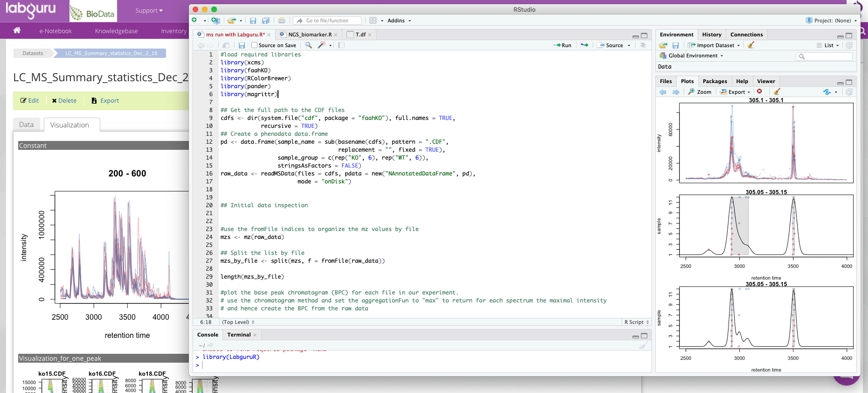The width and height of the screenshot is (868, 393).
Task: Expand the Import Dataset dropdown
Action: click(x=714, y=45)
